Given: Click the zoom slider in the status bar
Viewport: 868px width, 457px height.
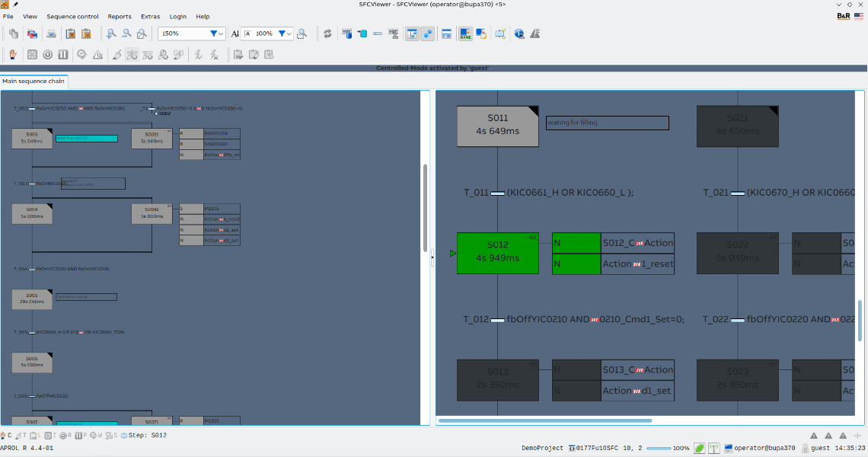Looking at the screenshot, I should pyautogui.click(x=658, y=448).
